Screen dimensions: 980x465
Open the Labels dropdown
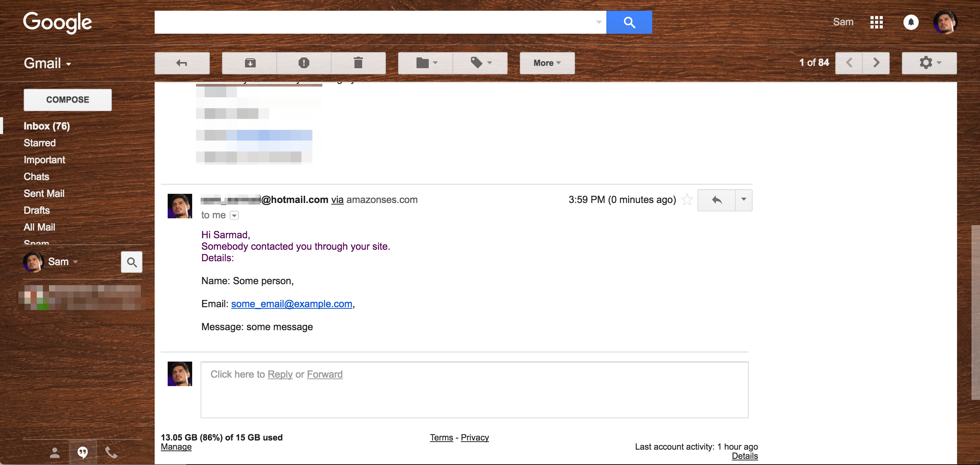(x=481, y=63)
